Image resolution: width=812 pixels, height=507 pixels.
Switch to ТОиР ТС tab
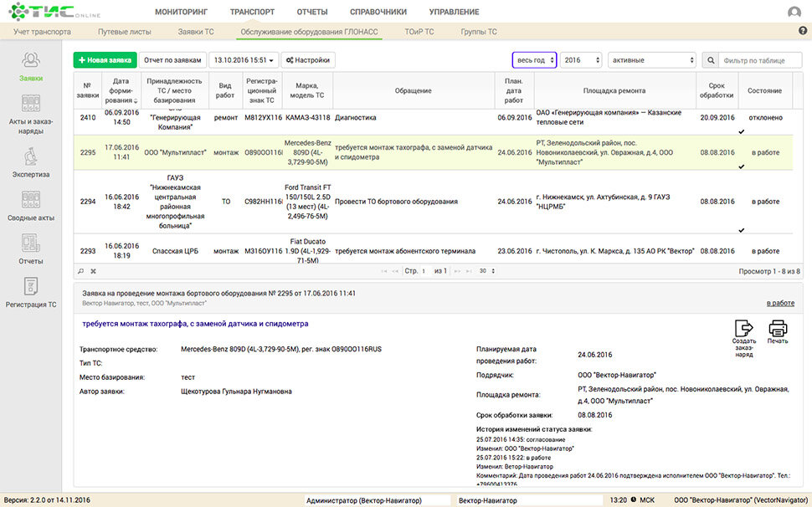pos(419,32)
